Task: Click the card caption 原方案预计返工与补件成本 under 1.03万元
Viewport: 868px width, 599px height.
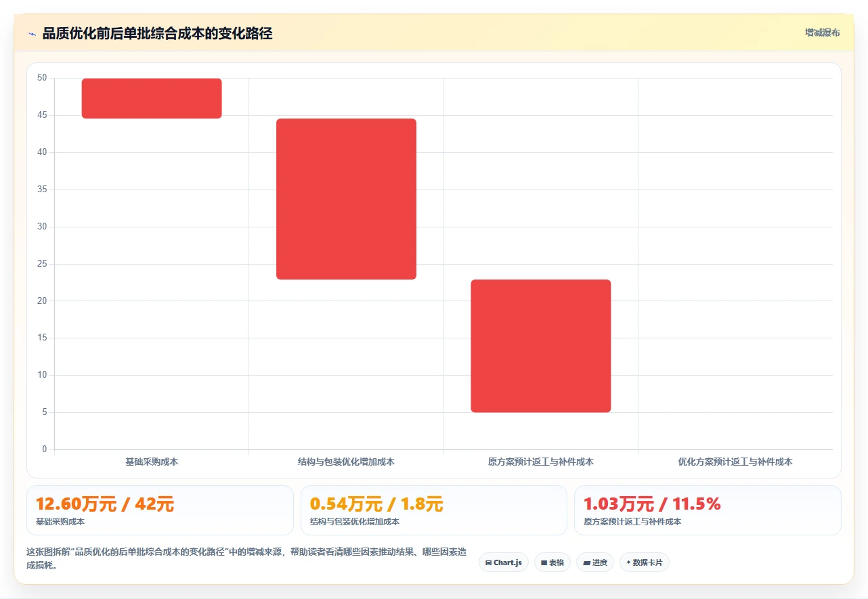Action: click(x=632, y=522)
